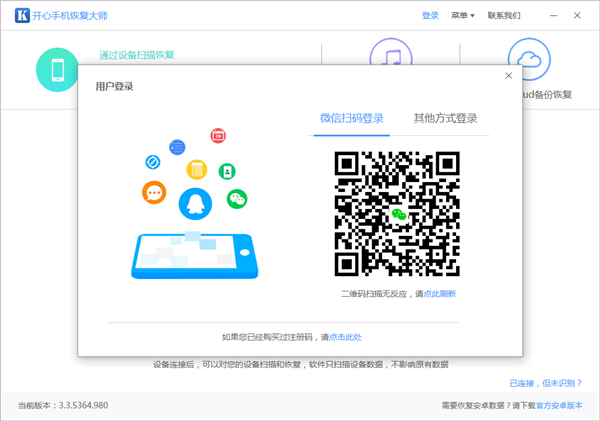Click the blue phone illustration
Viewport: 600px width, 421px height.
coord(195,255)
